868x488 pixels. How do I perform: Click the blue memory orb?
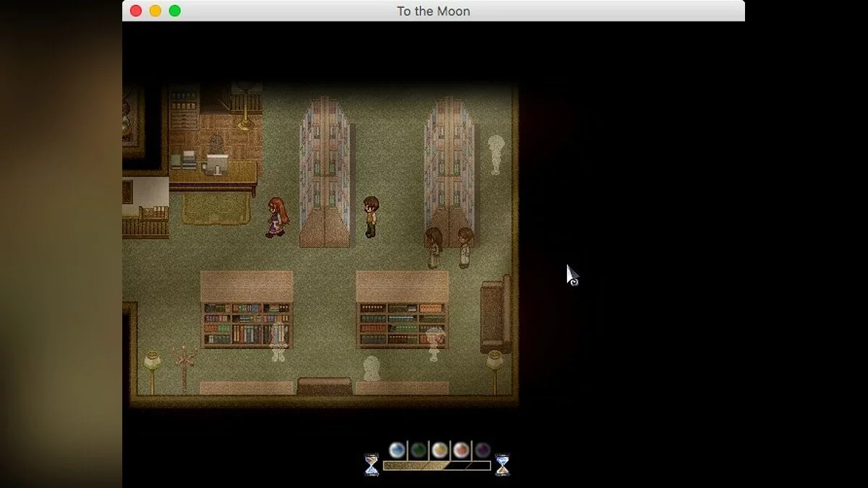coord(396,450)
